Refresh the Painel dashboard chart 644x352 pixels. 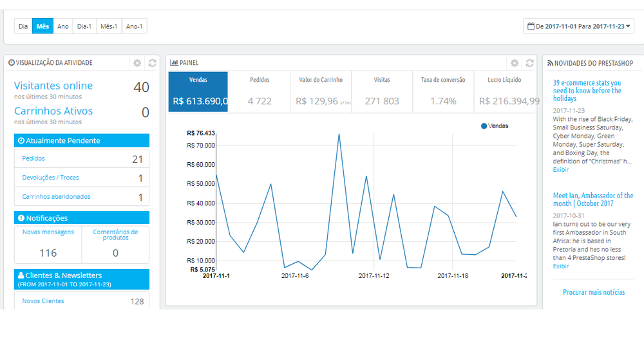coord(529,63)
